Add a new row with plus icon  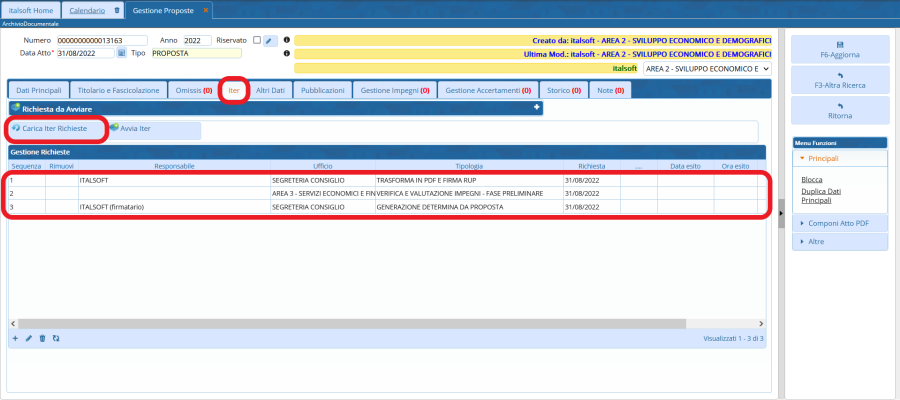click(15, 339)
